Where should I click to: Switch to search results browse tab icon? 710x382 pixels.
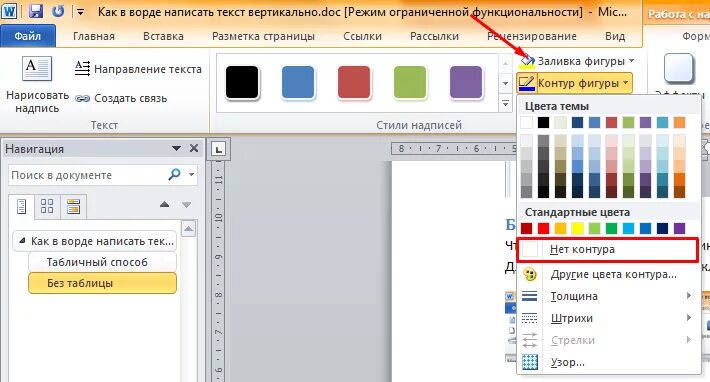coord(73,206)
